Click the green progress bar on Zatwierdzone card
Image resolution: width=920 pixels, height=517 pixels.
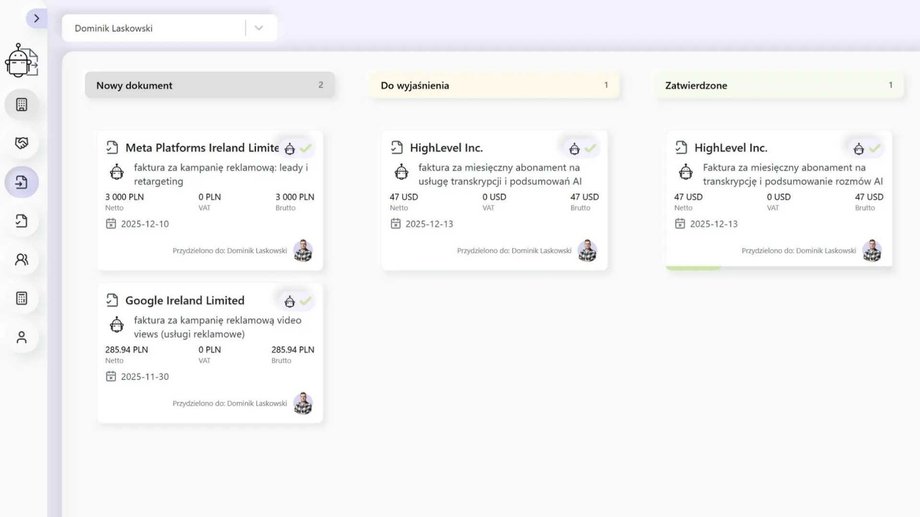[693, 267]
